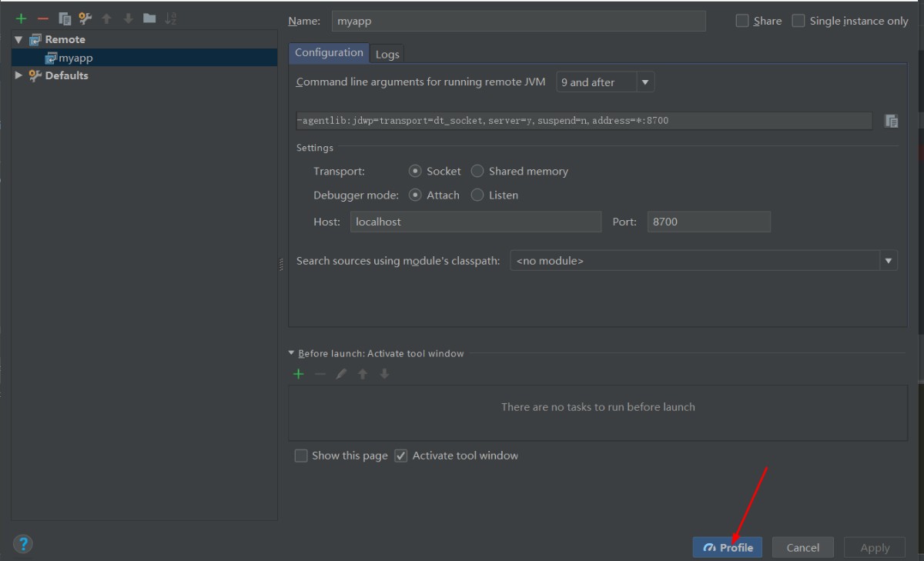Image resolution: width=924 pixels, height=561 pixels.
Task: Check Show this page
Action: coord(301,456)
